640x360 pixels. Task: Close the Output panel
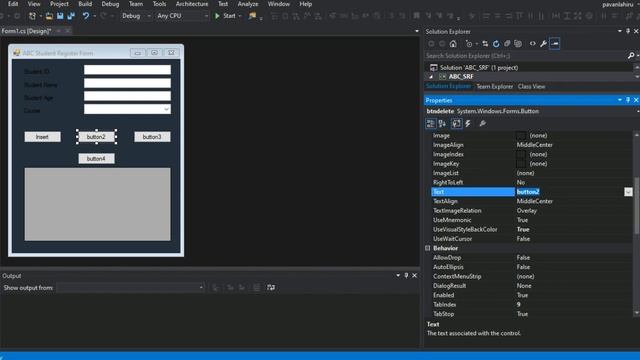coord(415,276)
